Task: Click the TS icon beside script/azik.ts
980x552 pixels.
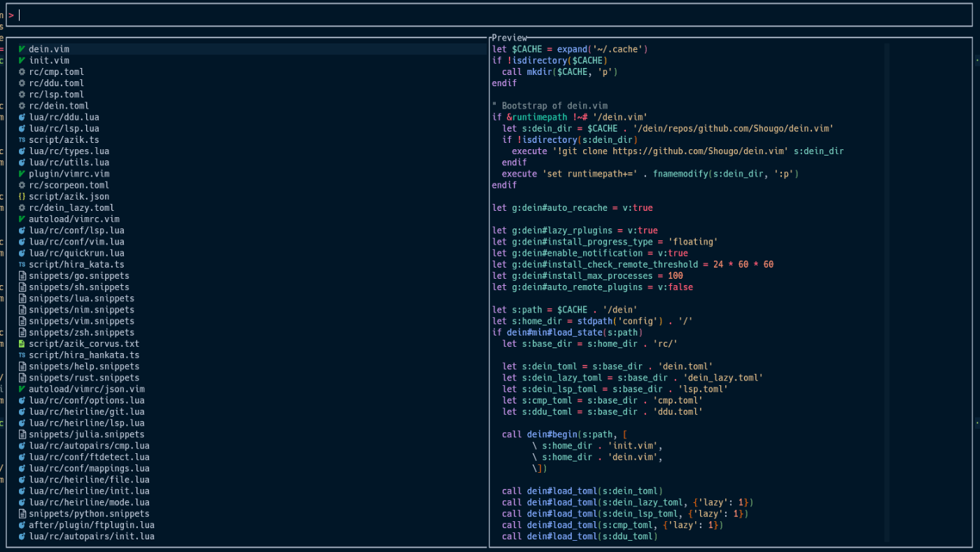Action: pos(22,139)
